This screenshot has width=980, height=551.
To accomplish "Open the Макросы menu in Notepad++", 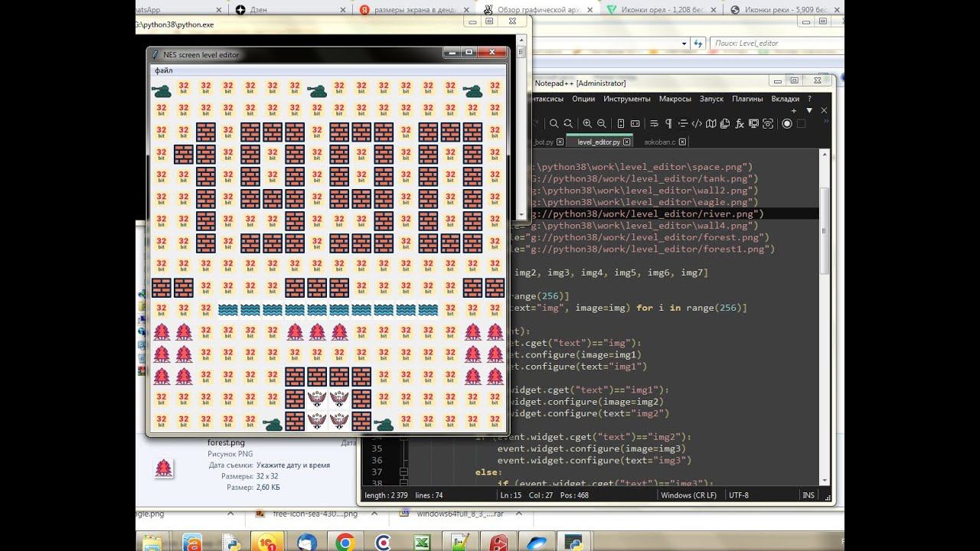I will click(675, 99).
